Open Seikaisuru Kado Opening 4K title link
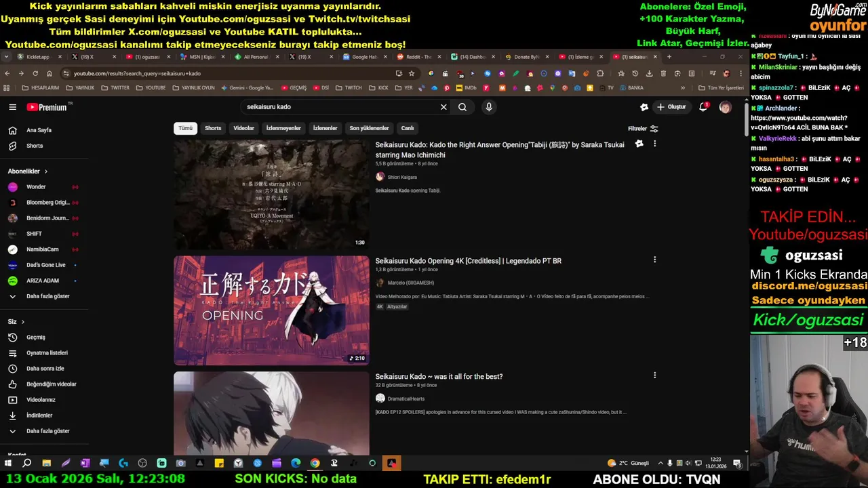 (469, 261)
